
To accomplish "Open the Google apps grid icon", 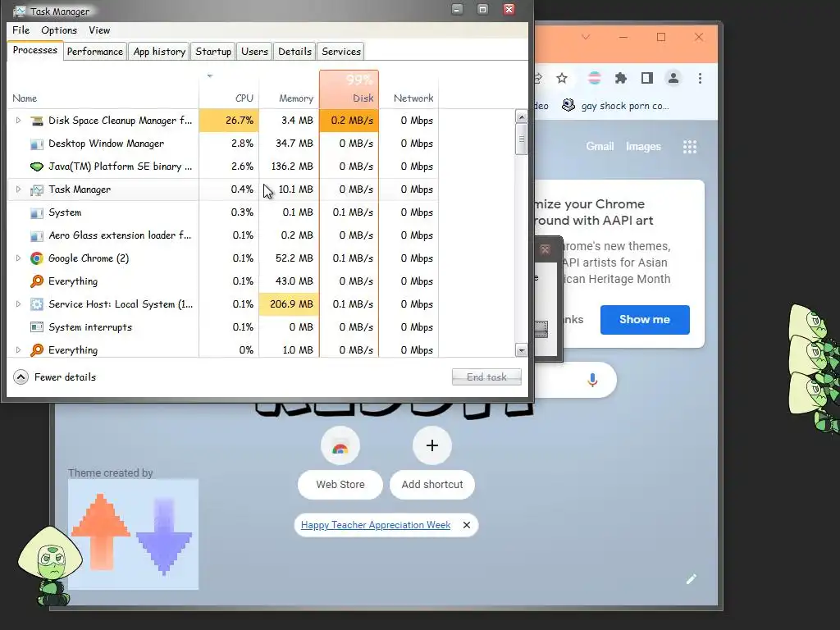I will pos(689,147).
